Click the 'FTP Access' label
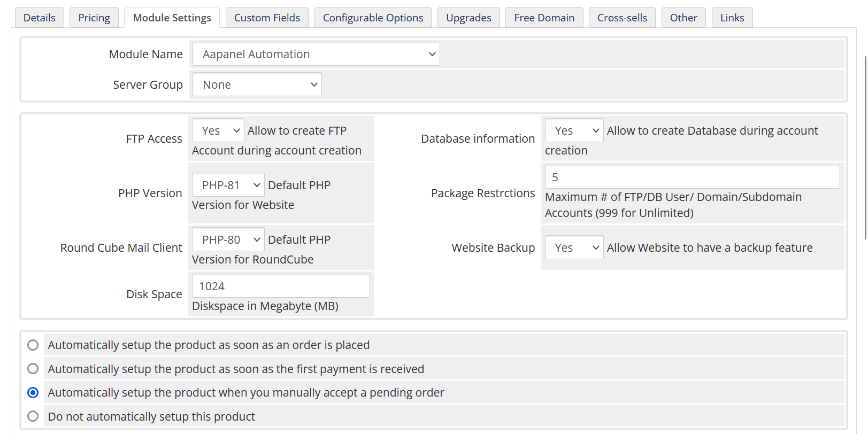Screen dimensions: 868x434 [154, 138]
